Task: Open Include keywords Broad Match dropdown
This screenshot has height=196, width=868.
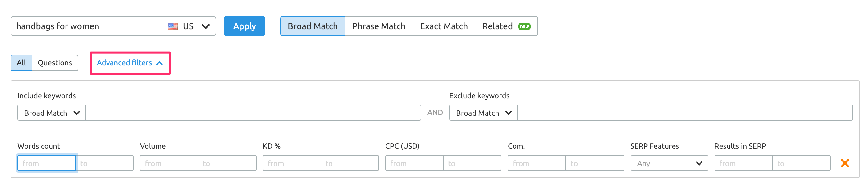Action: coord(52,113)
